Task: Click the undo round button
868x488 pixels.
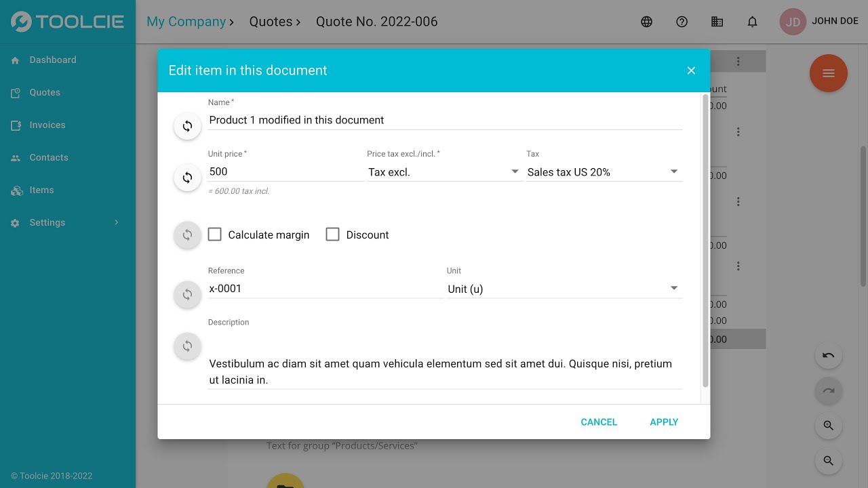Action: coord(829,355)
